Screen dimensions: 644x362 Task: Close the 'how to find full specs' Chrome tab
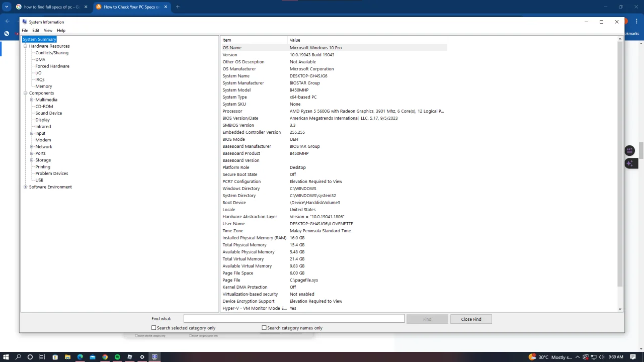(x=86, y=7)
